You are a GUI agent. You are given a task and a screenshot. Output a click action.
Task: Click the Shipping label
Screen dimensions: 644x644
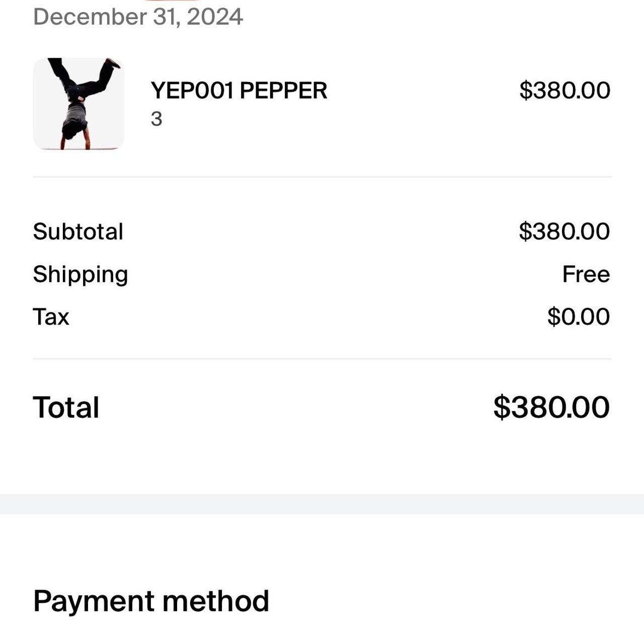click(80, 275)
